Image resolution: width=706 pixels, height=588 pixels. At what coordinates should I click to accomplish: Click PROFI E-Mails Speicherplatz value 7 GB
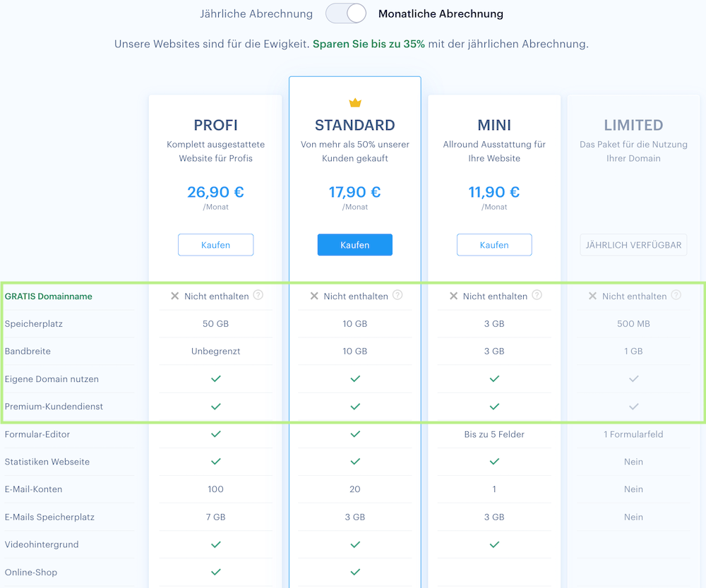pyautogui.click(x=215, y=517)
